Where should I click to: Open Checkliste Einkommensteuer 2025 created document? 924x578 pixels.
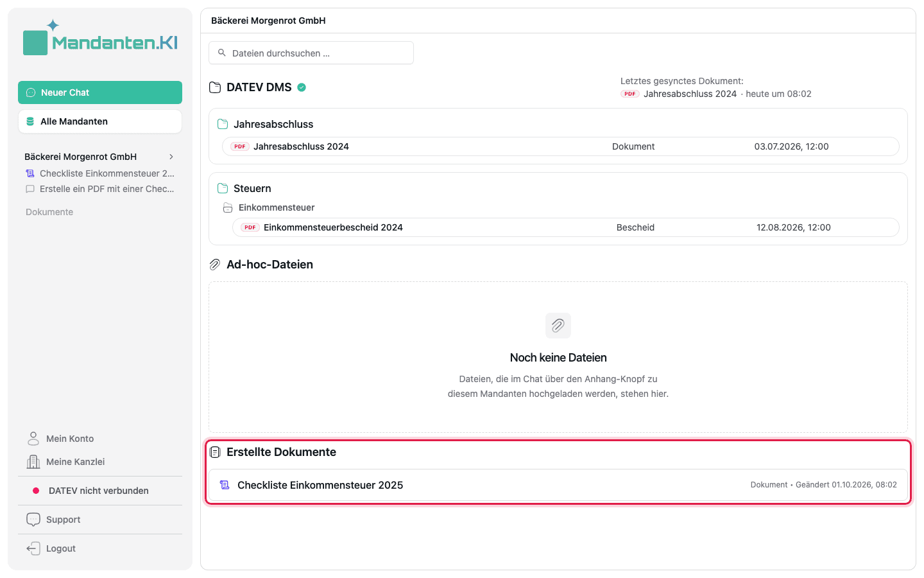coord(558,485)
